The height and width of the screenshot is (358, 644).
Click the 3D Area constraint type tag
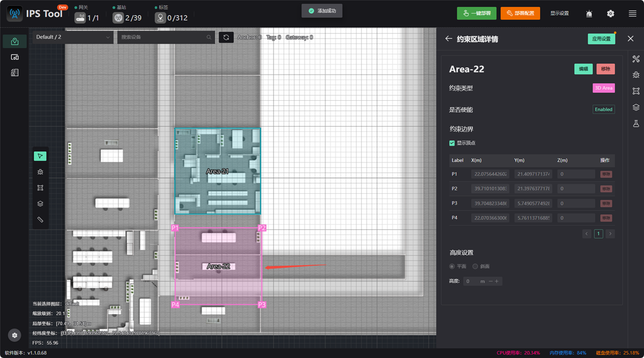click(x=603, y=88)
